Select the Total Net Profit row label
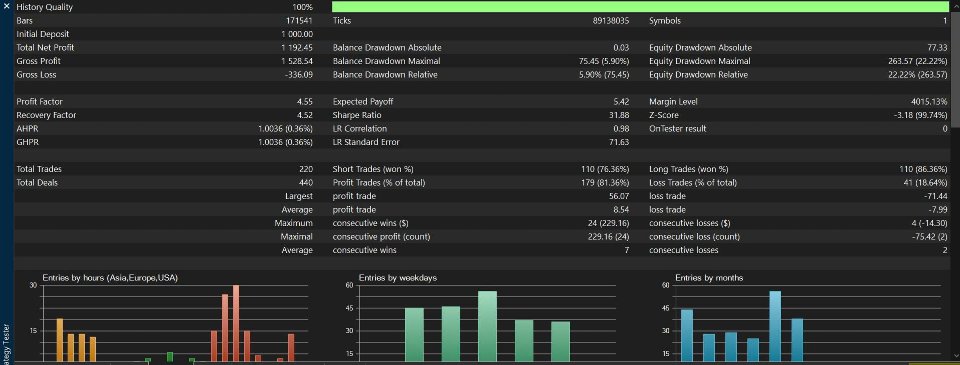The width and height of the screenshot is (960, 365). click(45, 48)
